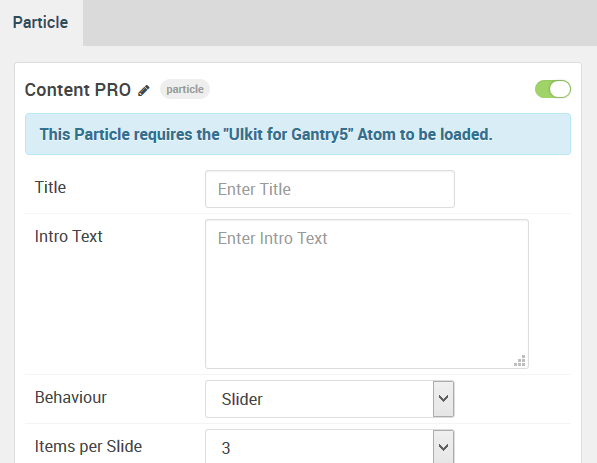Focus the Enter Title input field
Screen dimensions: 597x463
330,189
